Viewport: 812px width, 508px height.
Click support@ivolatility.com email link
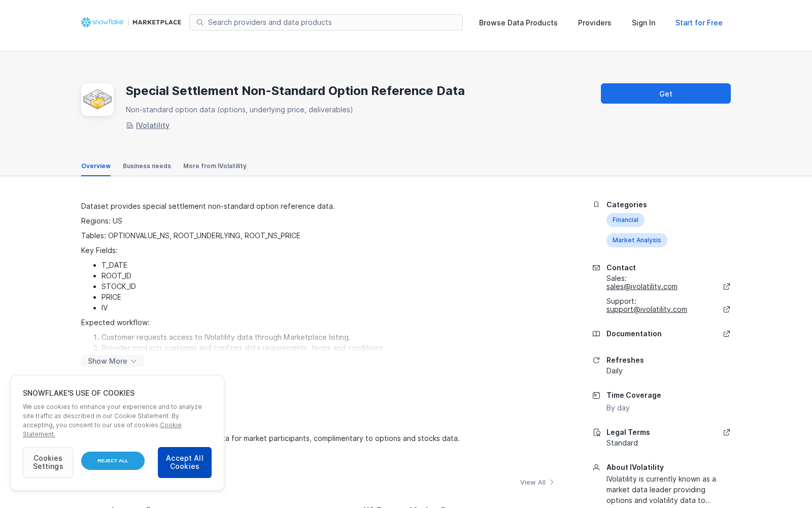[x=647, y=309]
